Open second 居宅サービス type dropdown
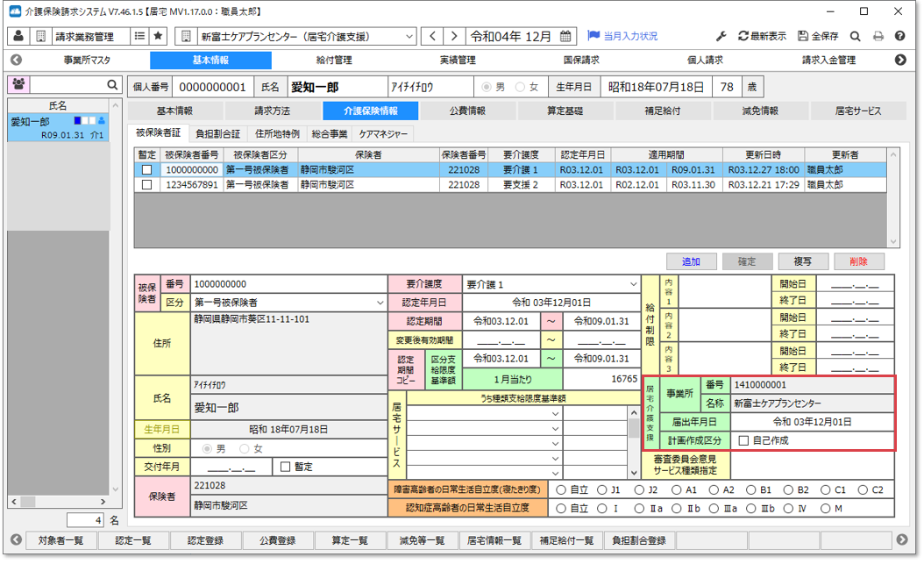The height and width of the screenshot is (564, 924). coord(555,428)
